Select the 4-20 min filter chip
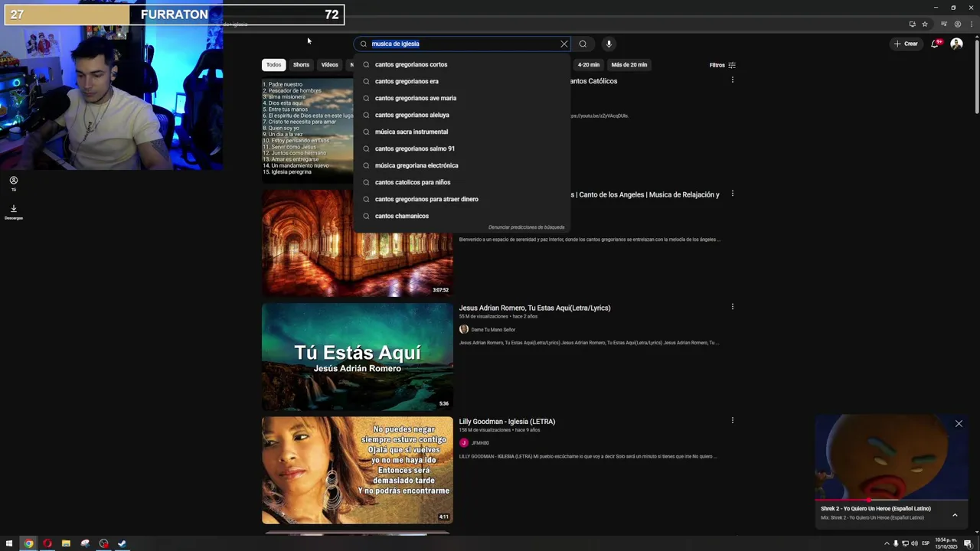The image size is (980, 551). [x=588, y=65]
